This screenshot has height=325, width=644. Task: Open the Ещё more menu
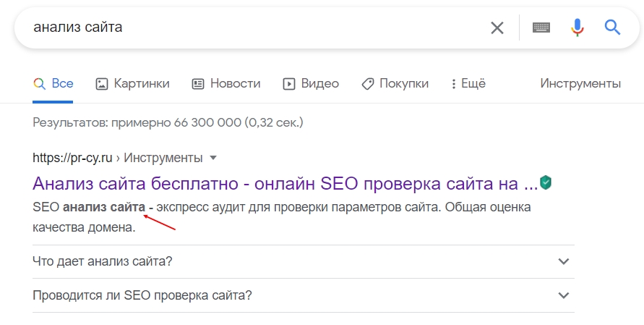[x=468, y=84]
